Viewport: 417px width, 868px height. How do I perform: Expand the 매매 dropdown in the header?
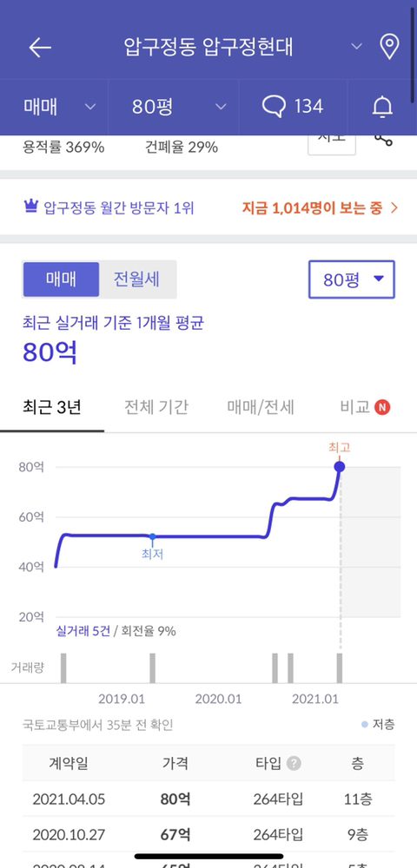[60, 107]
